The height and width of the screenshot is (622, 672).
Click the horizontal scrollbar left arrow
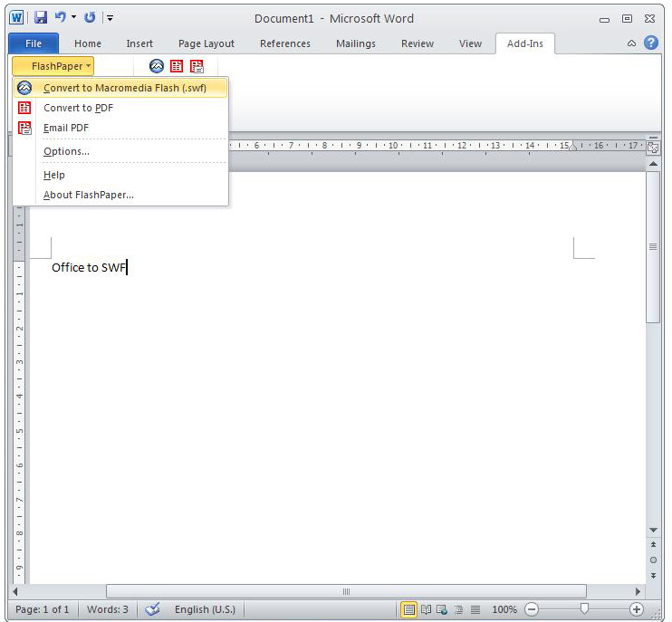pos(15,591)
